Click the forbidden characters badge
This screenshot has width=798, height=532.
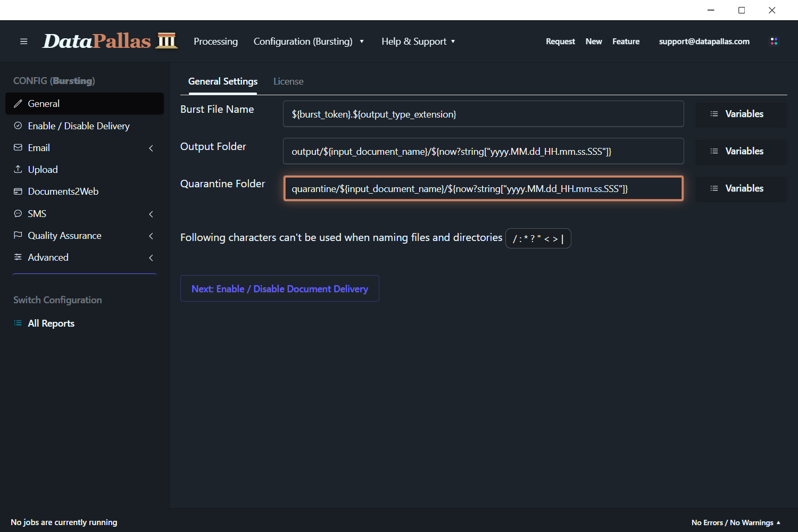538,238
